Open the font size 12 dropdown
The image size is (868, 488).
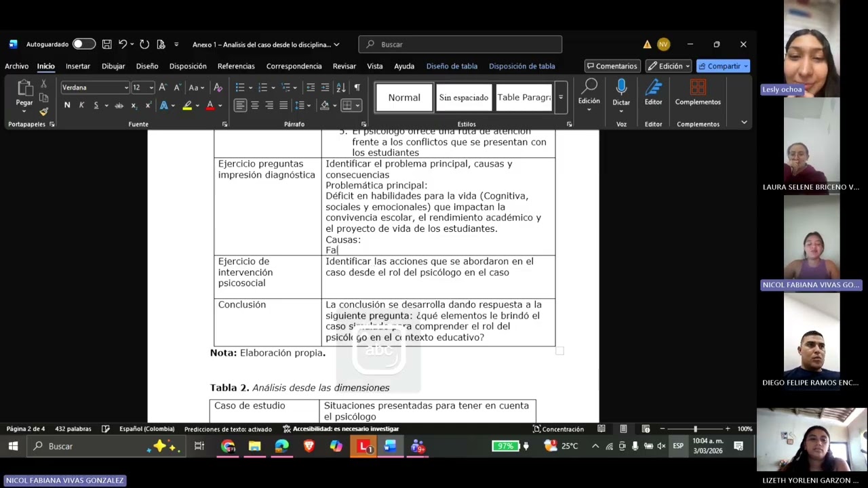[151, 87]
